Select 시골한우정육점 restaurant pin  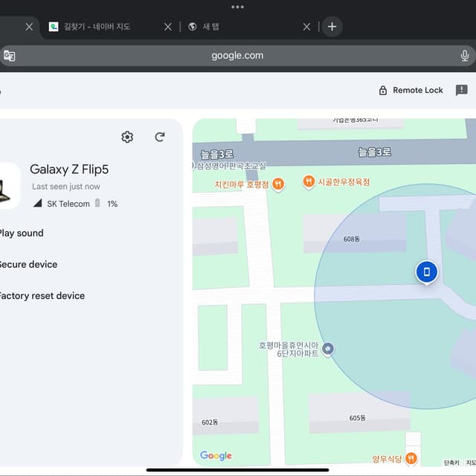point(309,182)
